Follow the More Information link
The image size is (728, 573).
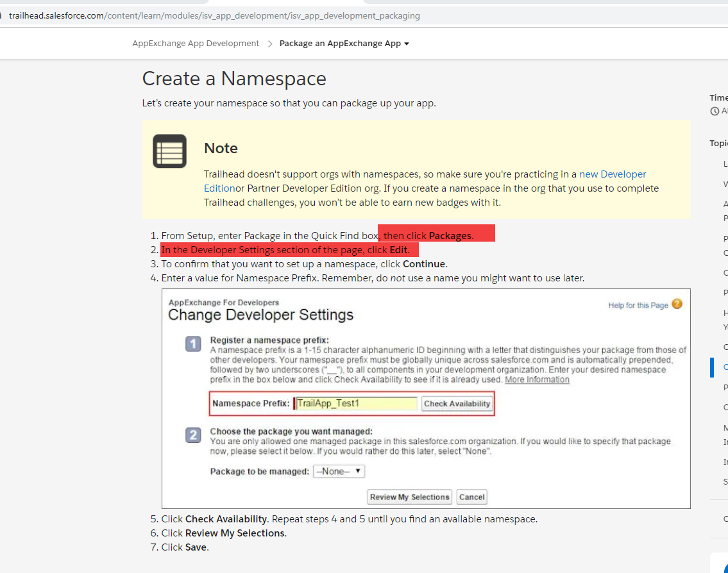[x=537, y=379]
